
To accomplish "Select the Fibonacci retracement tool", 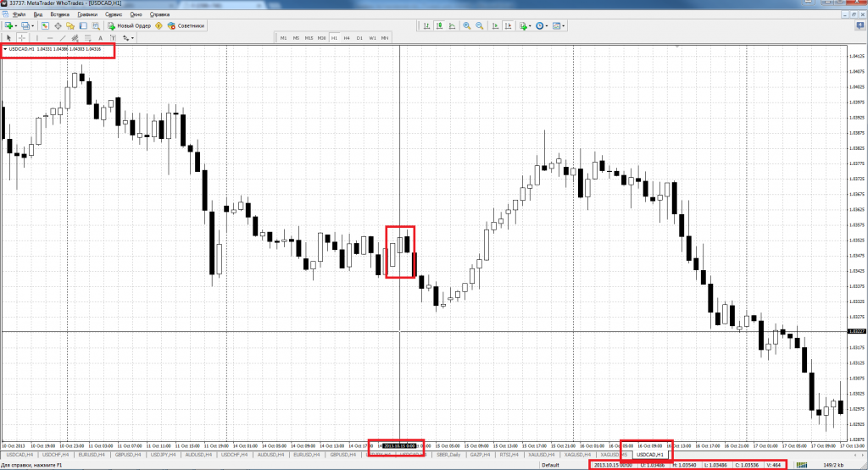I will [x=87, y=38].
